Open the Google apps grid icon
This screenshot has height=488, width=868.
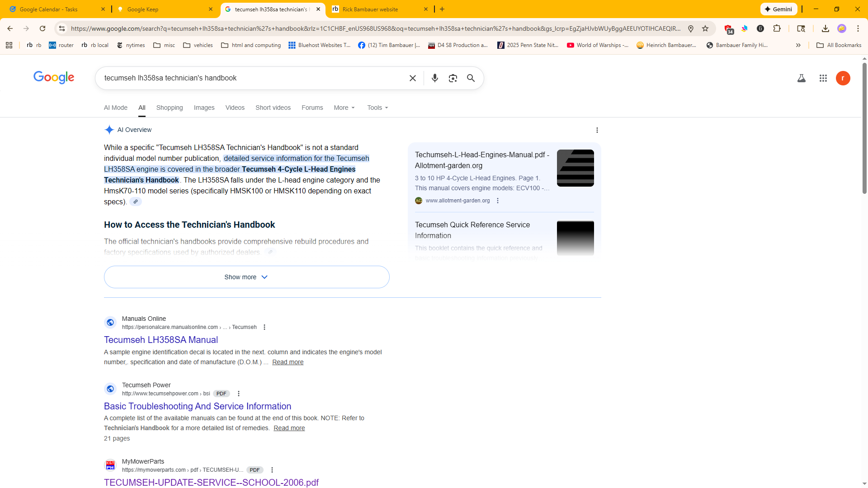tap(823, 78)
